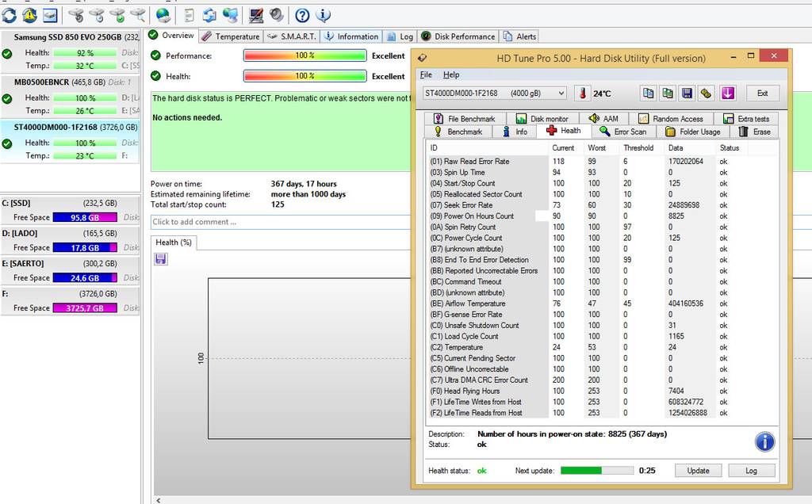Click the D: [LADO] partition label
The height and width of the screenshot is (504, 812).
point(20,233)
